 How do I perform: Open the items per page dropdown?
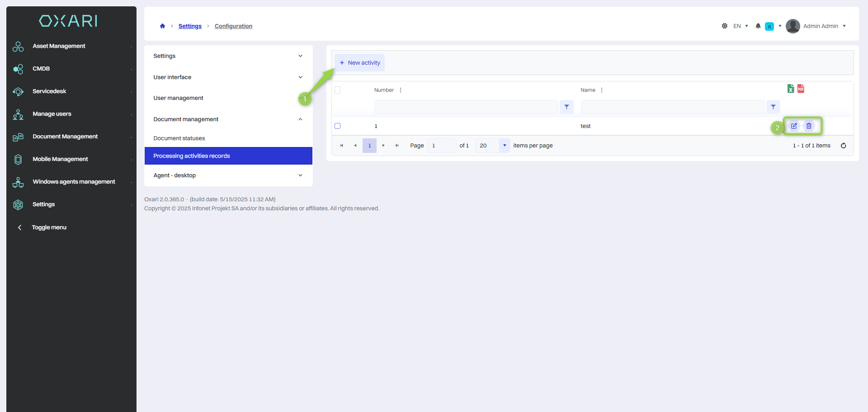[x=505, y=146]
